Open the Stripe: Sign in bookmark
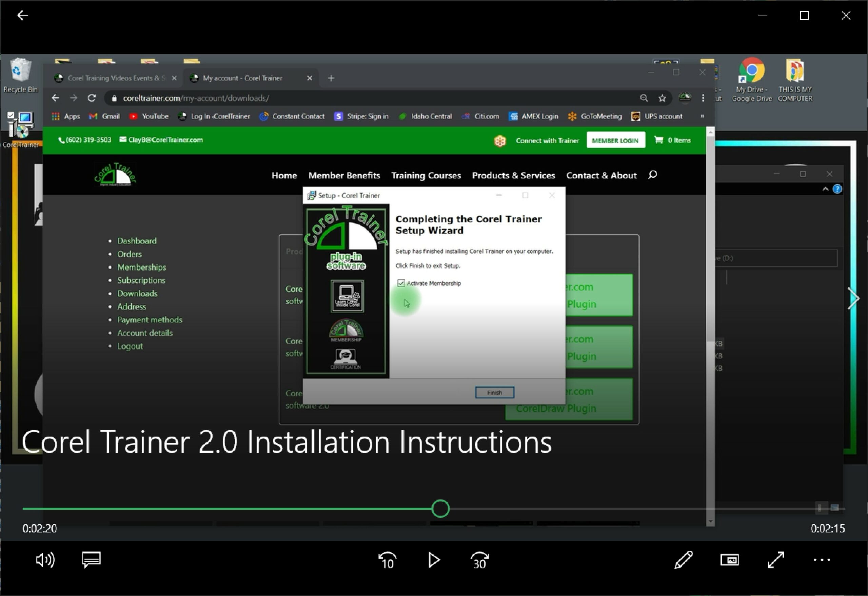Viewport: 868px width, 596px height. click(x=361, y=116)
